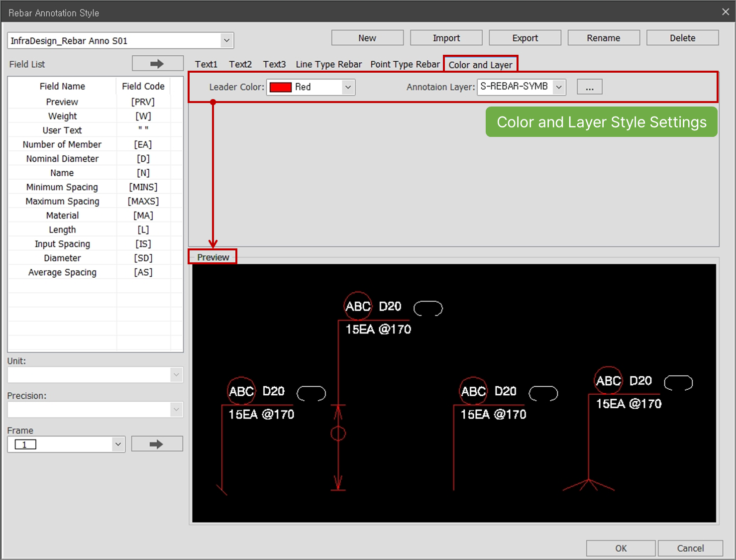Open the Annotation Layer S-REBAR-SYMB dropdown
This screenshot has width=736, height=560.
point(559,87)
